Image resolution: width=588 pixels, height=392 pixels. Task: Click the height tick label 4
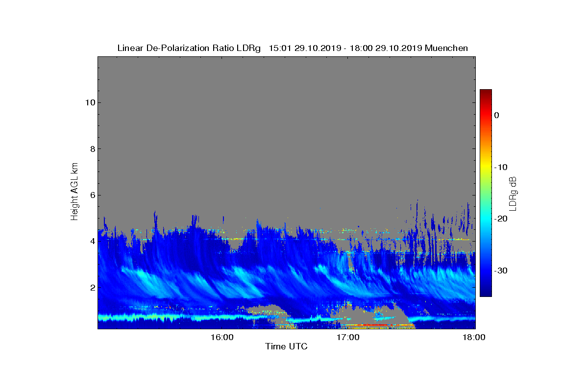pos(92,241)
